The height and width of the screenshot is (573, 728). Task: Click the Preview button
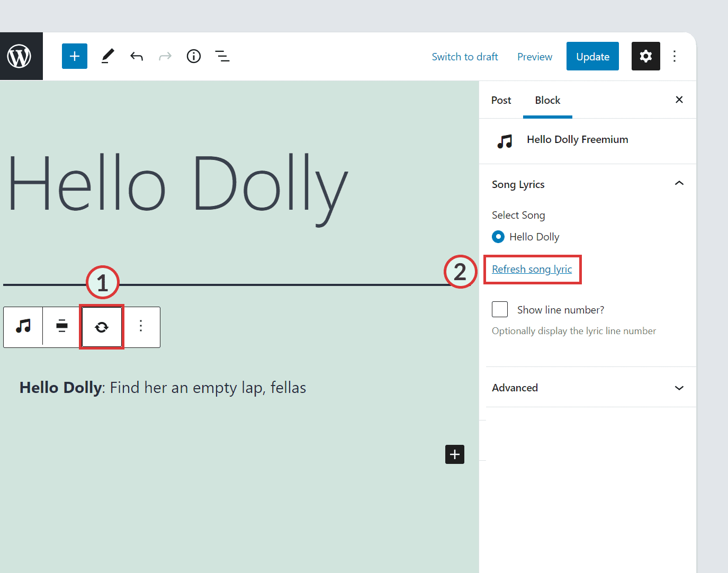pyautogui.click(x=535, y=57)
